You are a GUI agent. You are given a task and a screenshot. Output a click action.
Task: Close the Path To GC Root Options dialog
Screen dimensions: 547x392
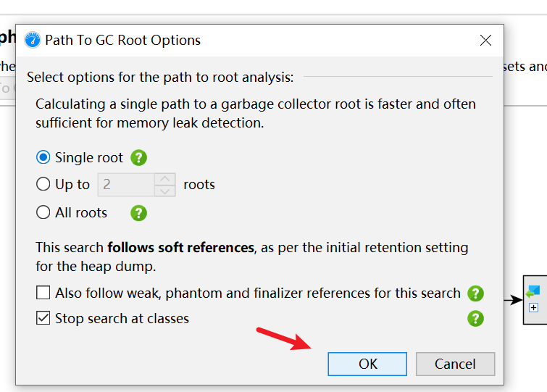(485, 41)
